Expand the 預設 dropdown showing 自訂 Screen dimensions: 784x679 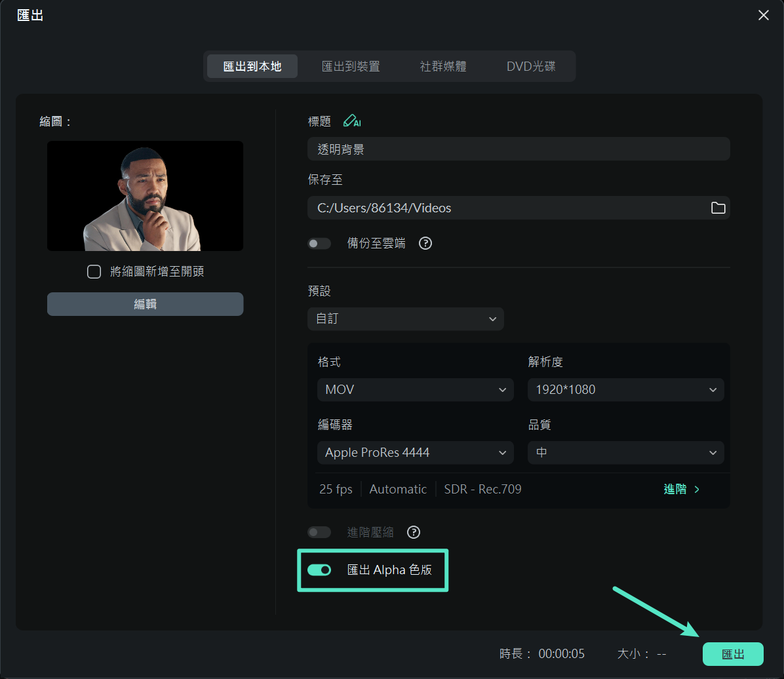405,319
